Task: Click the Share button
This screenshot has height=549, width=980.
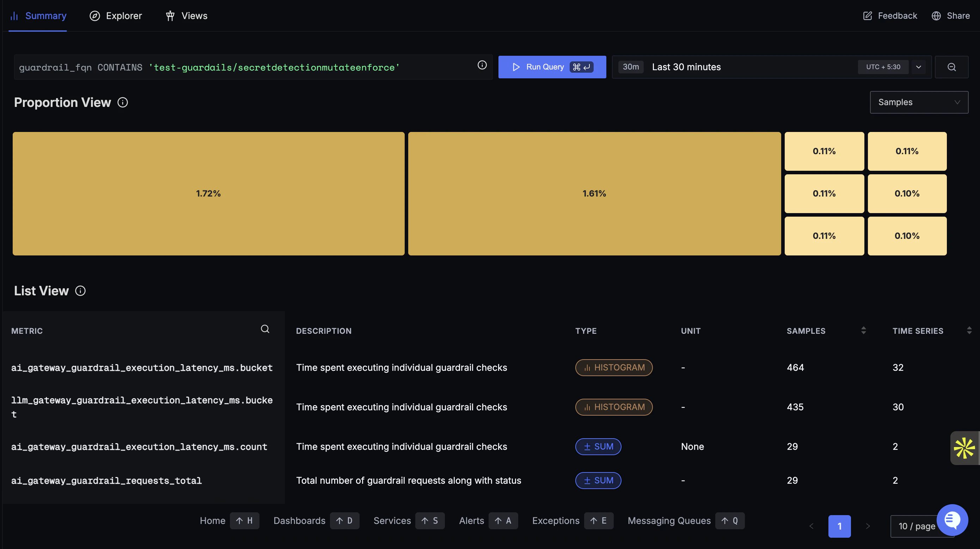Action: point(950,16)
